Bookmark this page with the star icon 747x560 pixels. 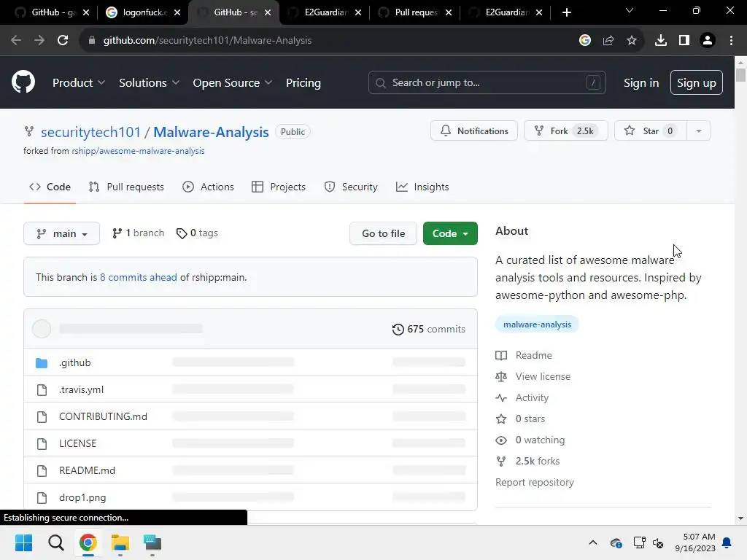click(x=632, y=41)
